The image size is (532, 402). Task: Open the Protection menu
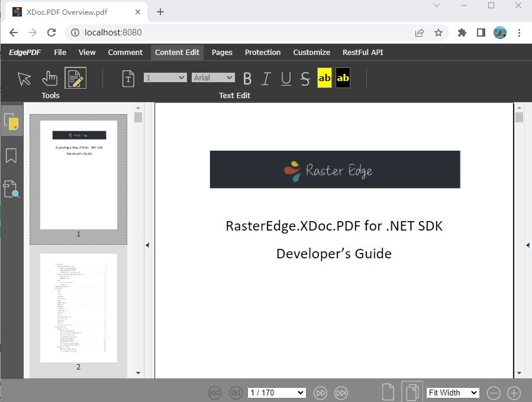coord(263,52)
